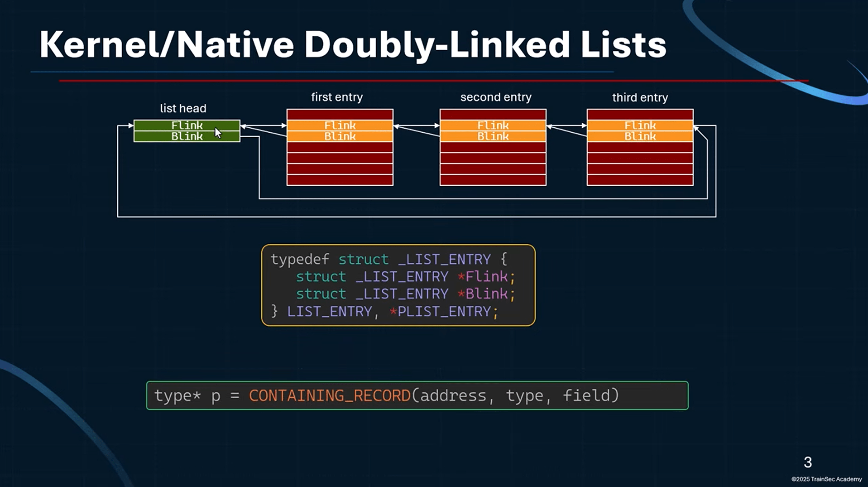
Task: Click the second entry Flink field
Action: coord(492,125)
